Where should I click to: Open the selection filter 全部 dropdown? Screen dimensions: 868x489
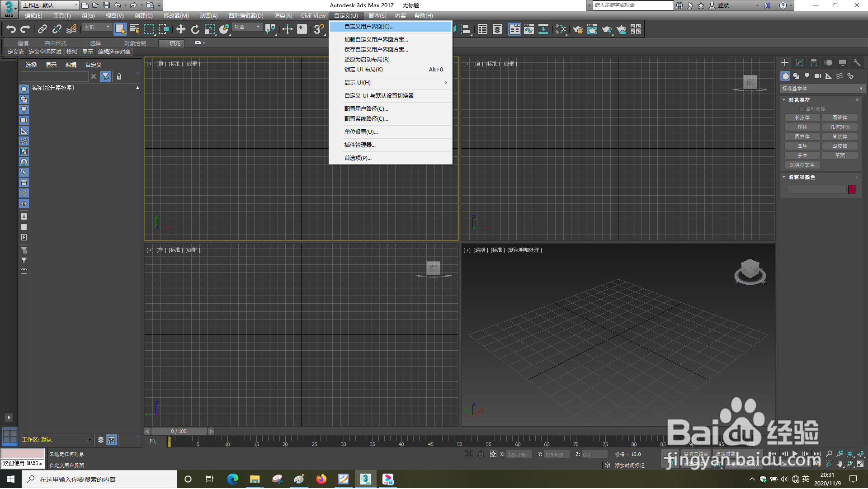pos(96,27)
